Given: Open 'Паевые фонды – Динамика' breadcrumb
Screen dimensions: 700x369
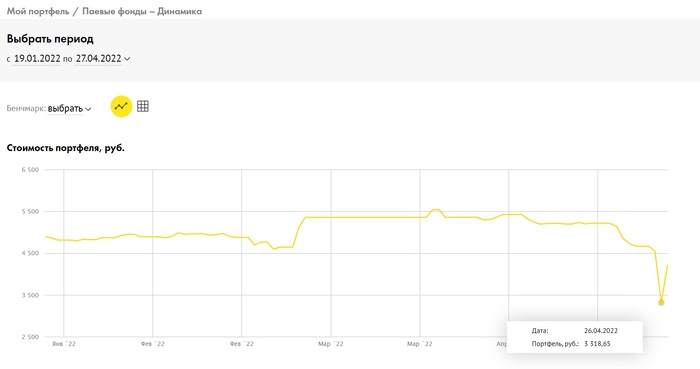Looking at the screenshot, I should coord(142,11).
